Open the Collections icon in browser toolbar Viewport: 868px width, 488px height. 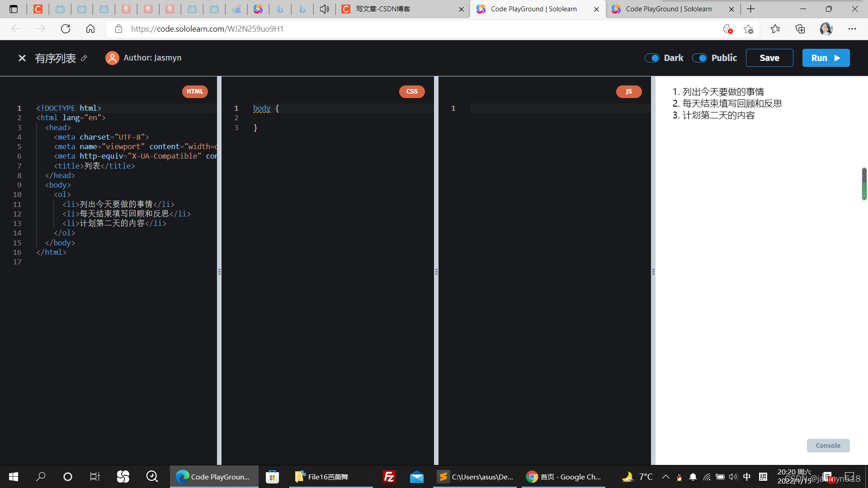coord(800,29)
